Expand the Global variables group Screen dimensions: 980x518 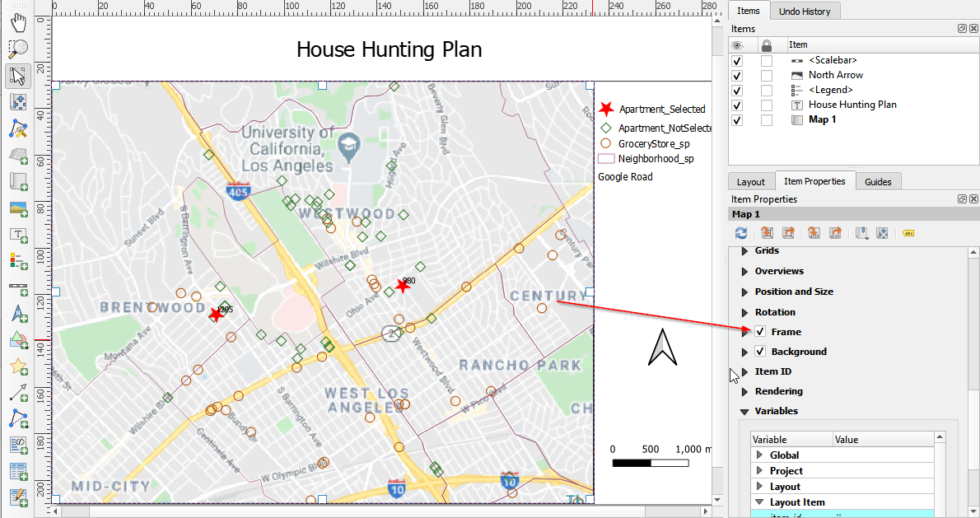coord(759,455)
